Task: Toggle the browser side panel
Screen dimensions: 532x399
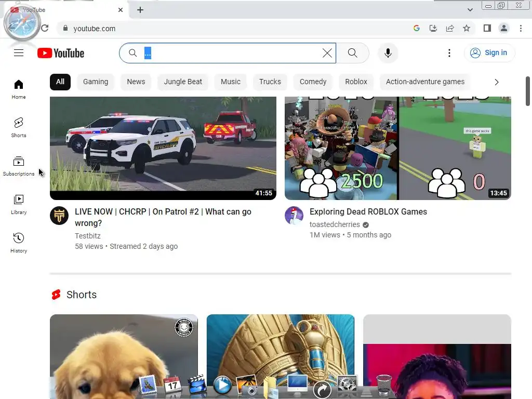Action: [487, 28]
